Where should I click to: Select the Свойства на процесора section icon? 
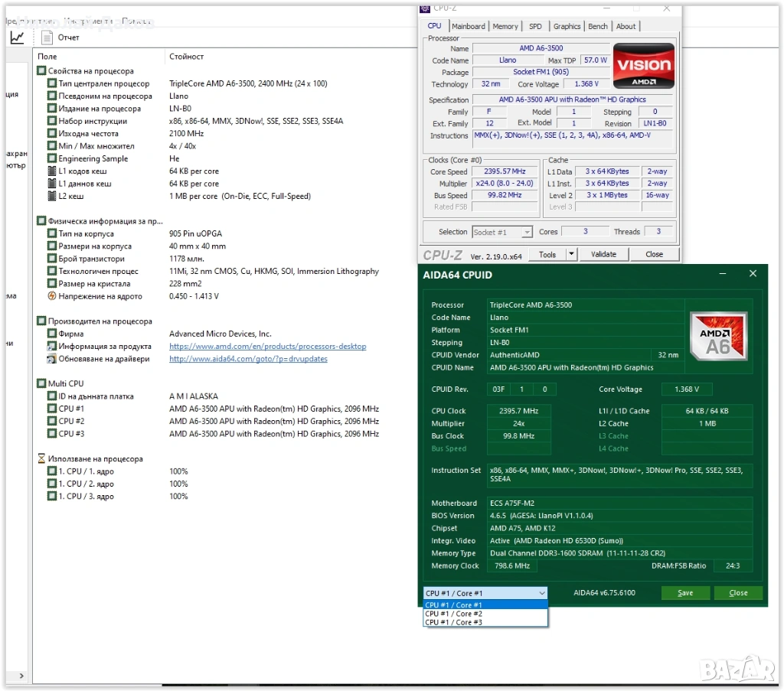tap(42, 71)
